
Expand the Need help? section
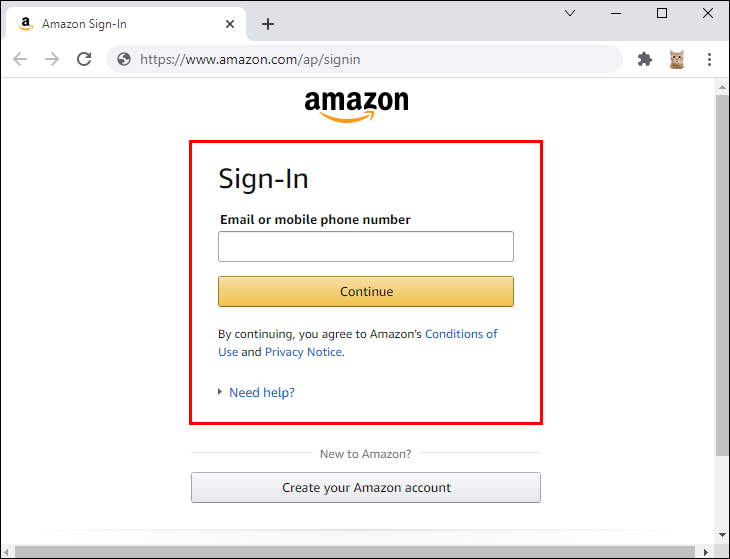point(262,392)
